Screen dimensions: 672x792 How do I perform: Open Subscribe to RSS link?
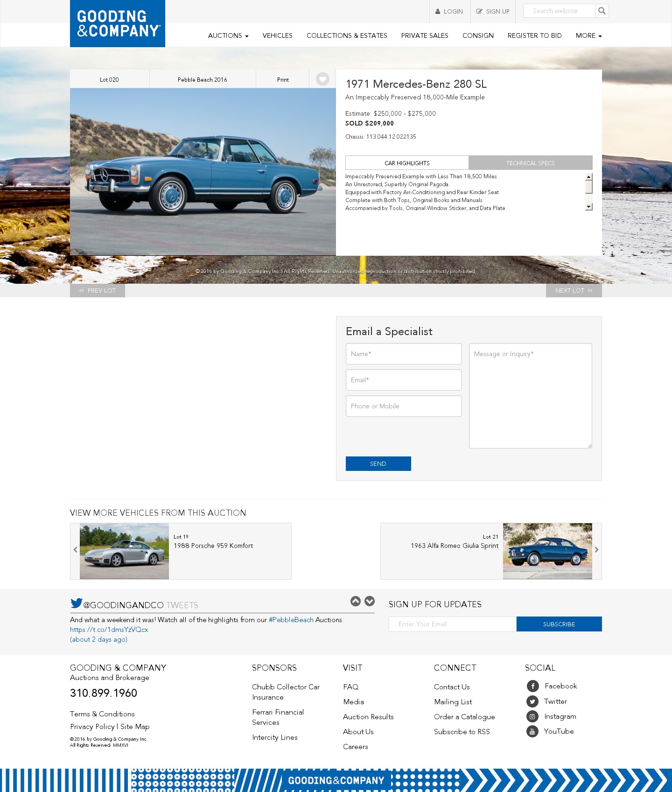(x=462, y=732)
